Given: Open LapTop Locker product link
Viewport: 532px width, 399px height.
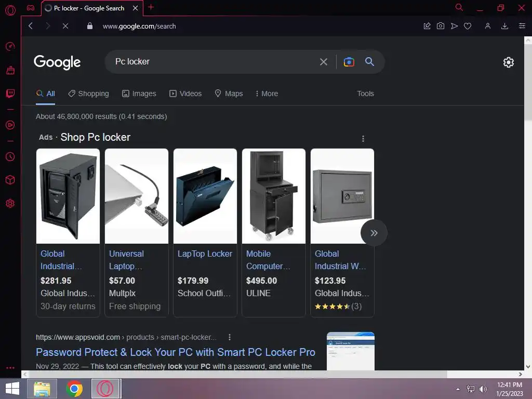Looking at the screenshot, I should pos(205,254).
